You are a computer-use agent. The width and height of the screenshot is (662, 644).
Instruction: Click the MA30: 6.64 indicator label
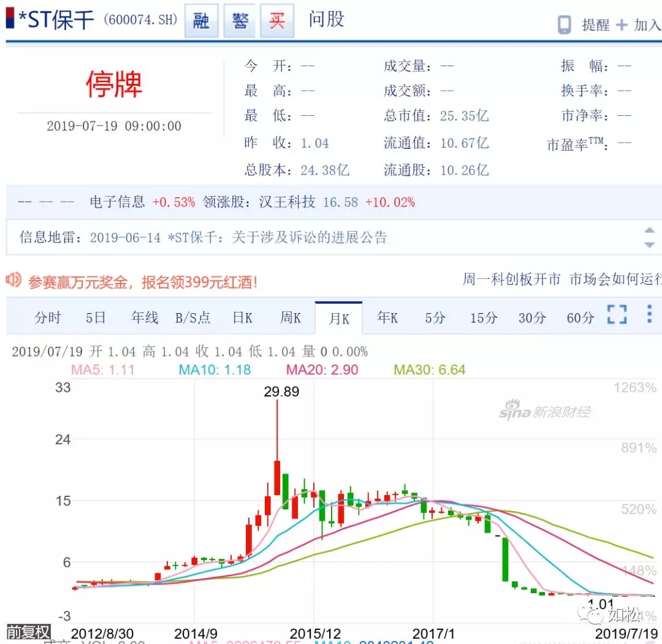429,370
